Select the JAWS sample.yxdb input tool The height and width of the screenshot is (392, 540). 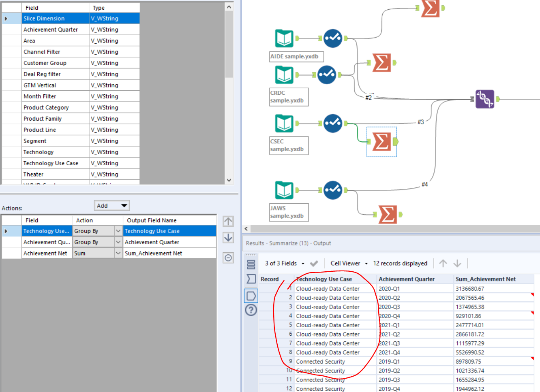pyautogui.click(x=284, y=190)
